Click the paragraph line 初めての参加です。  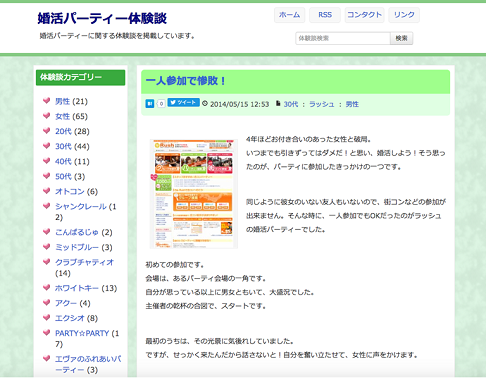(175, 265)
